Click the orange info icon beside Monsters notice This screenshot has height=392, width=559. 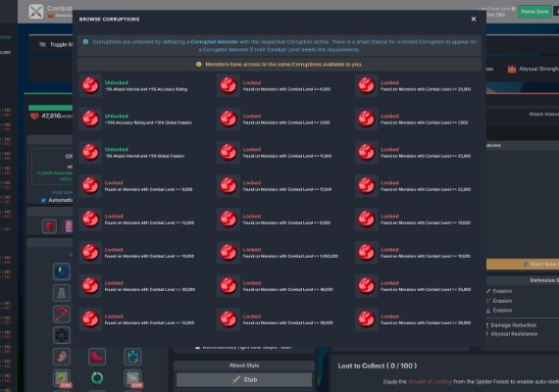coord(198,64)
